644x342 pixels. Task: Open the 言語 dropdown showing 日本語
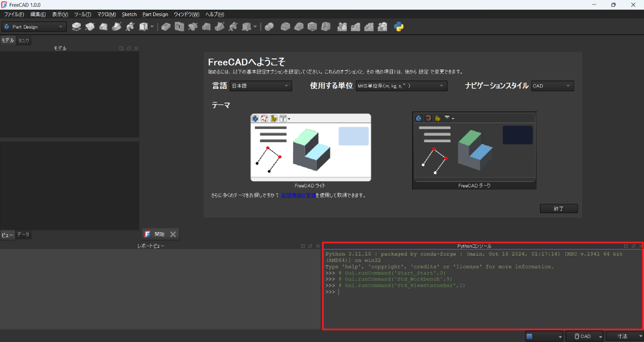pos(261,86)
